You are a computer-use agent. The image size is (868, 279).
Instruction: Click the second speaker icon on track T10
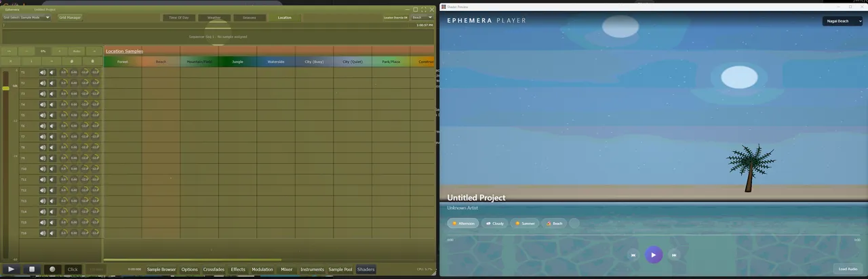click(52, 169)
